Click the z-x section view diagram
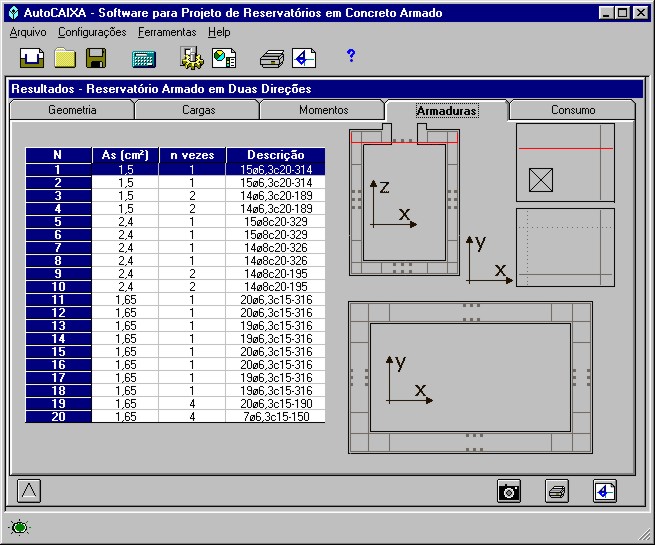 pyautogui.click(x=404, y=200)
